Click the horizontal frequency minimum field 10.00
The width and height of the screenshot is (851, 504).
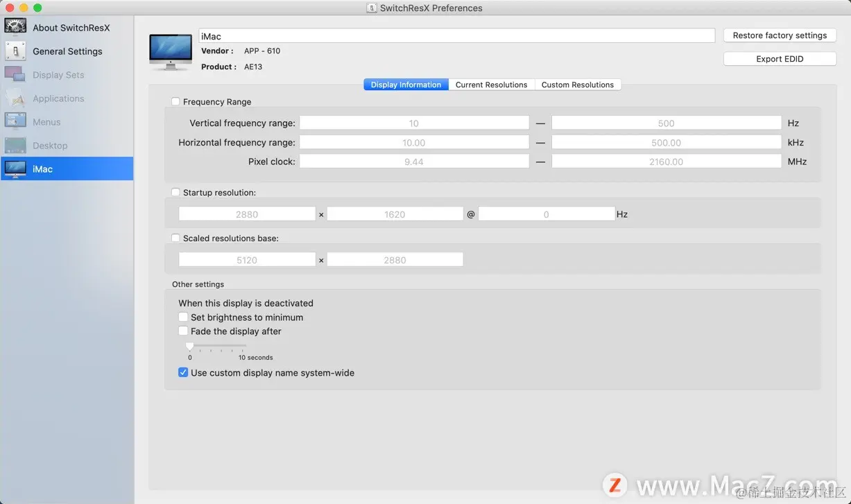414,142
